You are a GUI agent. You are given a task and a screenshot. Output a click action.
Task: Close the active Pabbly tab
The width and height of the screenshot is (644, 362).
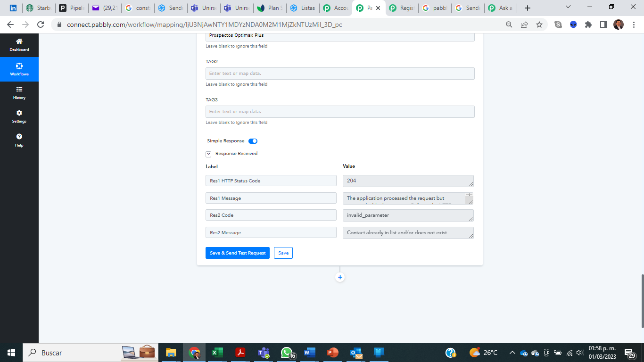[378, 8]
